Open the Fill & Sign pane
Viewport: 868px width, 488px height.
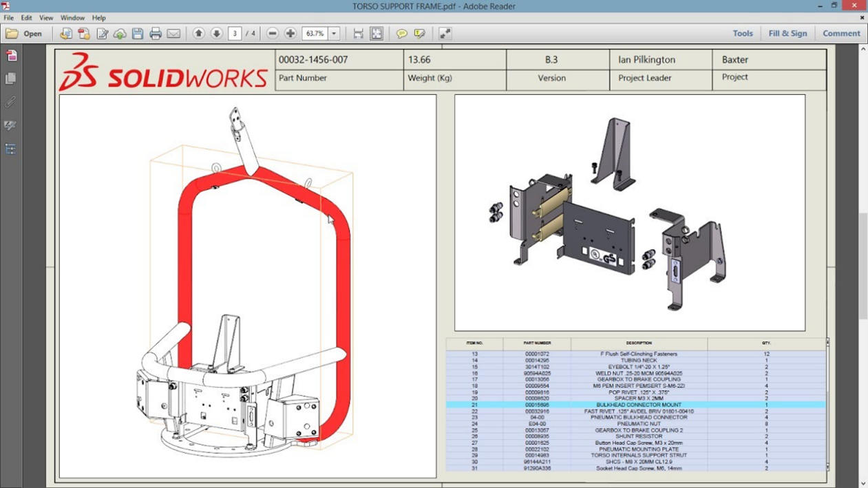pyautogui.click(x=787, y=34)
